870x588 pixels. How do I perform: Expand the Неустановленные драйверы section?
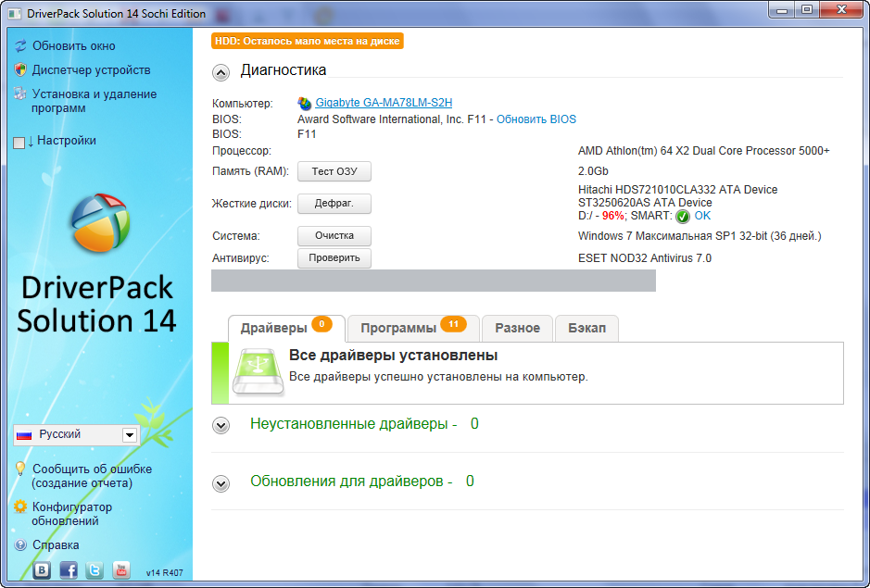(221, 425)
